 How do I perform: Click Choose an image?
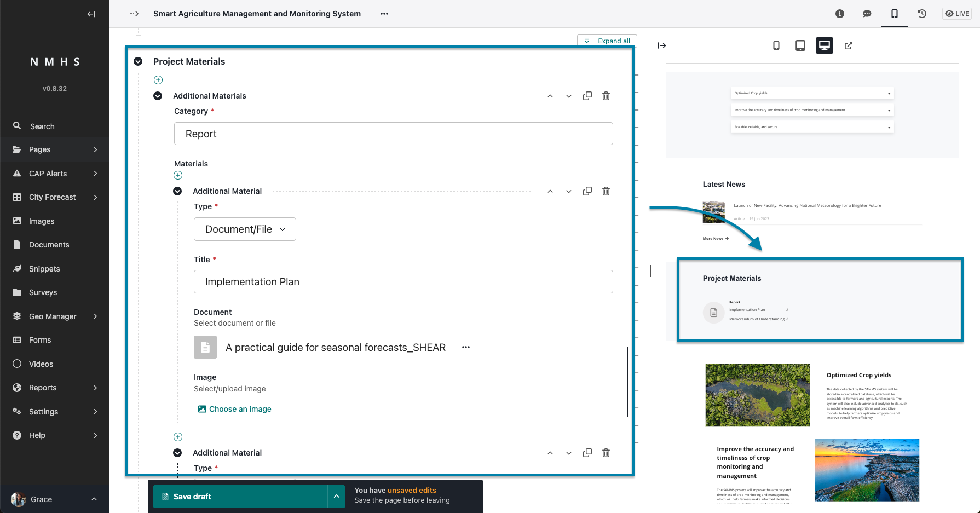point(234,409)
